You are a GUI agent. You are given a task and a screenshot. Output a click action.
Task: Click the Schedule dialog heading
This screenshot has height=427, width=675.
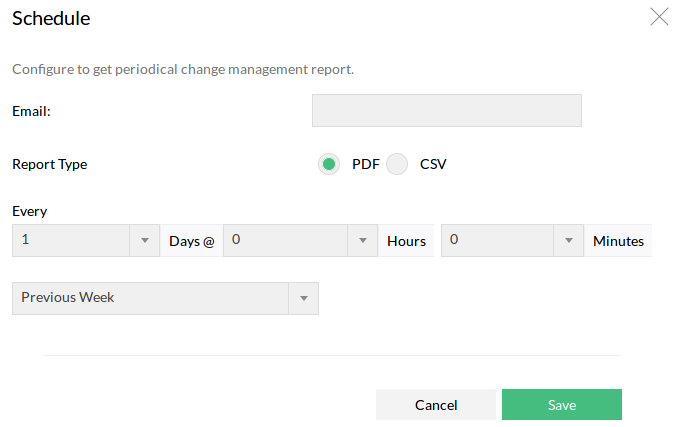coord(50,18)
